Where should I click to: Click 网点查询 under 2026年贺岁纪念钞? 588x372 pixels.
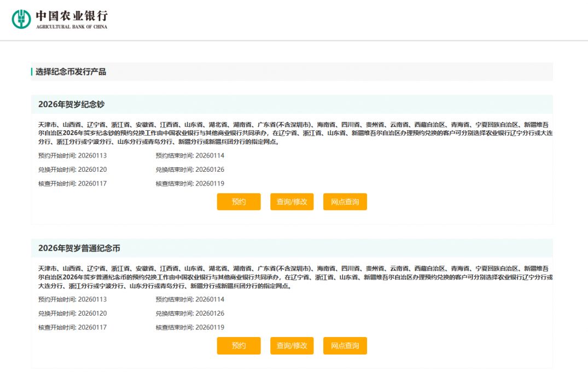[345, 202]
